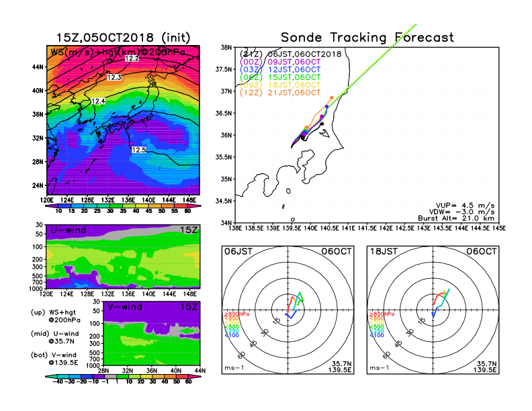This screenshot has width=532, height=411.
Task: Pick the blue '(03Z) 12JST,06OCT' legend entry
Action: (x=280, y=70)
